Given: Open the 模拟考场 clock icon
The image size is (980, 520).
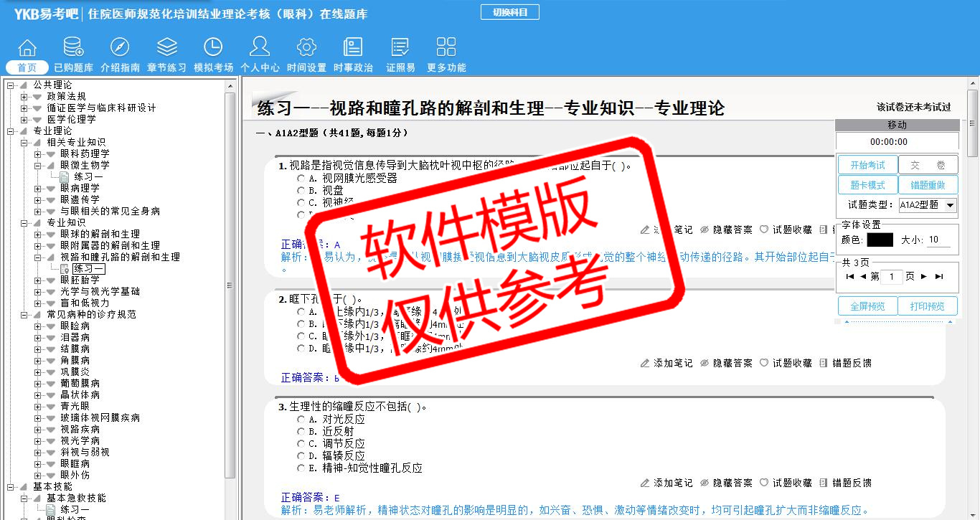Looking at the screenshot, I should point(213,48).
